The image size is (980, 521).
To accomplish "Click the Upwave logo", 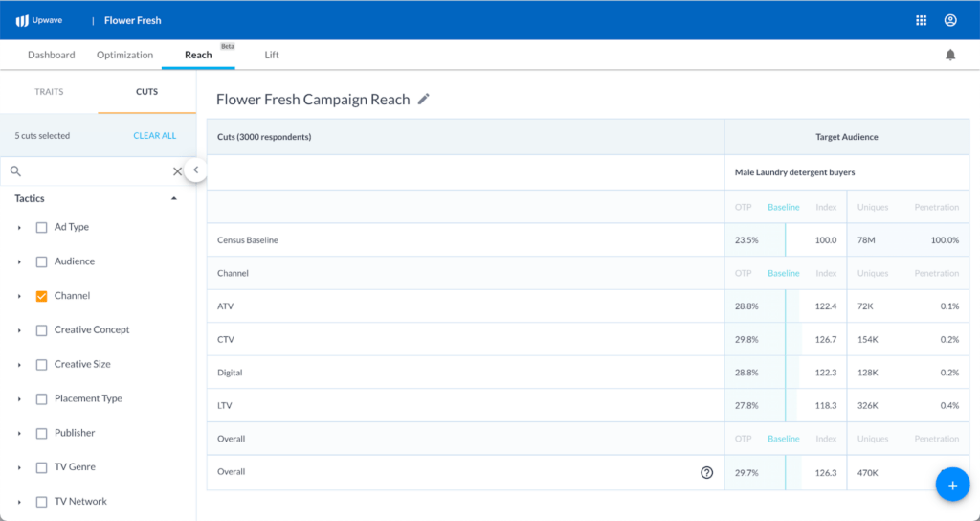I will point(38,21).
